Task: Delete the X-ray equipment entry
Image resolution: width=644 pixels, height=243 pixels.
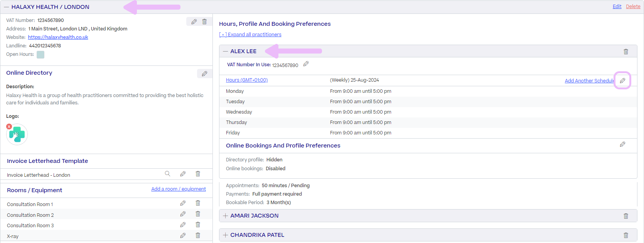Action: click(x=198, y=235)
